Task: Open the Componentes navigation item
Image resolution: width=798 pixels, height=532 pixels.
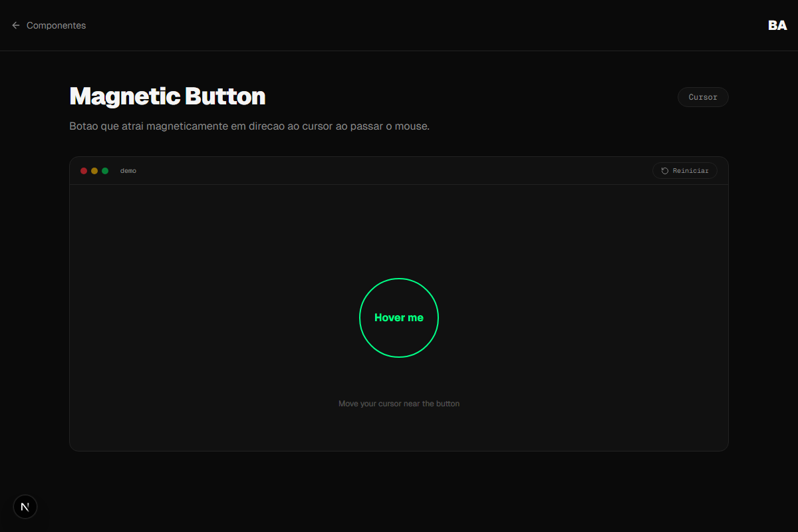Action: coord(56,25)
